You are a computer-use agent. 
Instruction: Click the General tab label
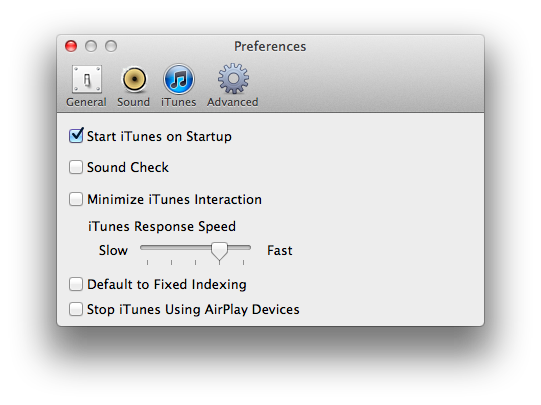coord(86,102)
